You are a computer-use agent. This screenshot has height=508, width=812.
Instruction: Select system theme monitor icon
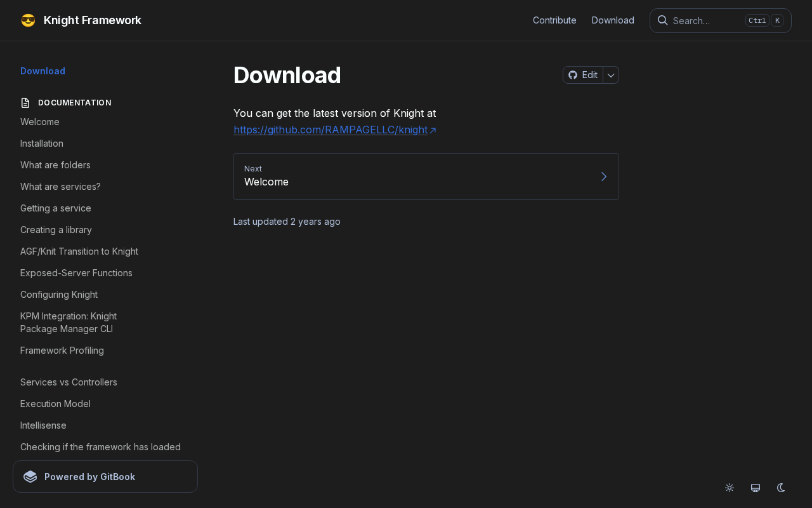coord(756,488)
